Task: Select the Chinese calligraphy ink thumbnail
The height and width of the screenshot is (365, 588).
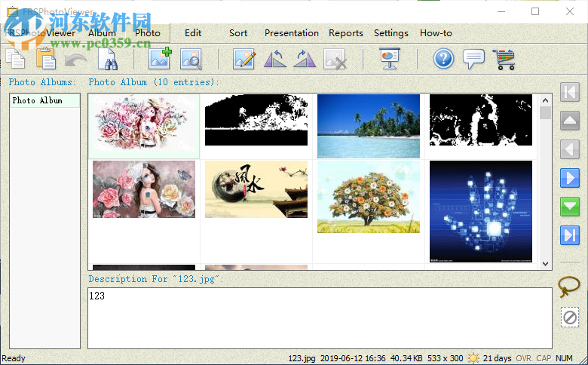Action: (x=256, y=189)
